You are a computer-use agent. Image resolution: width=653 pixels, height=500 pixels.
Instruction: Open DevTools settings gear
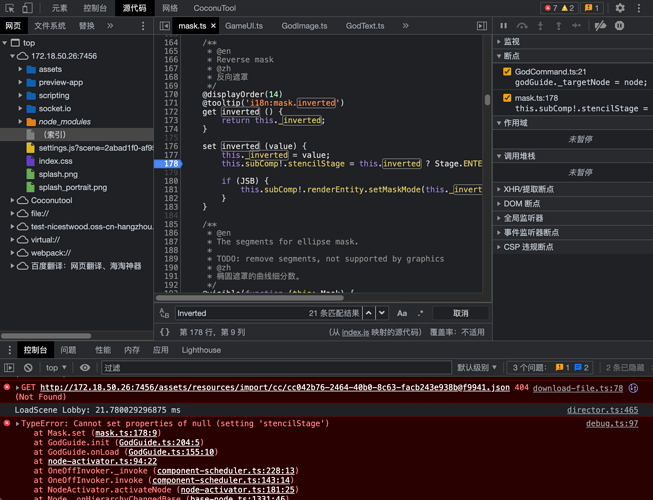tap(620, 8)
